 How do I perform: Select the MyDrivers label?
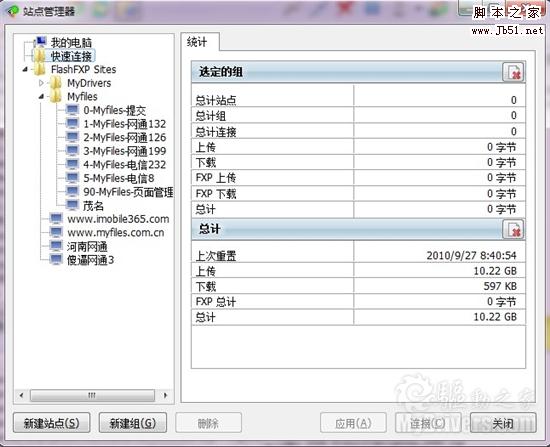pyautogui.click(x=89, y=83)
